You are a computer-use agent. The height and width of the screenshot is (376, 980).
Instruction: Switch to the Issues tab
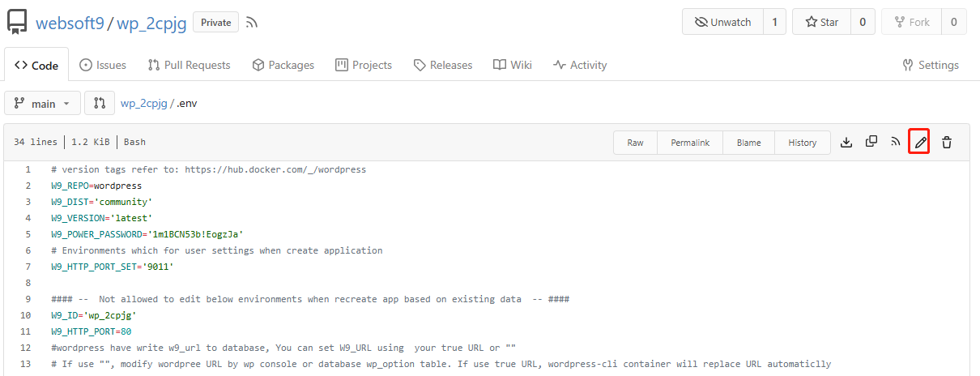coord(103,65)
